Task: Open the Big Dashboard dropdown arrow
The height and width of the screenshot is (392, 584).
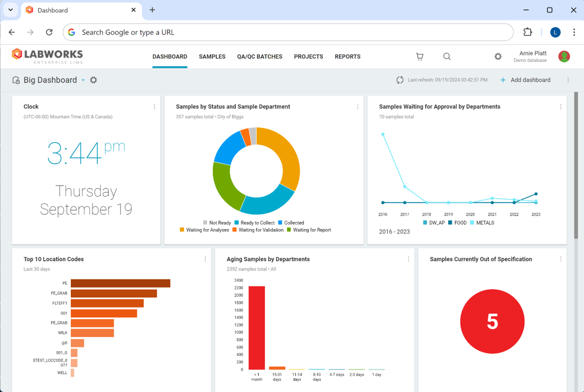Action: pos(83,80)
